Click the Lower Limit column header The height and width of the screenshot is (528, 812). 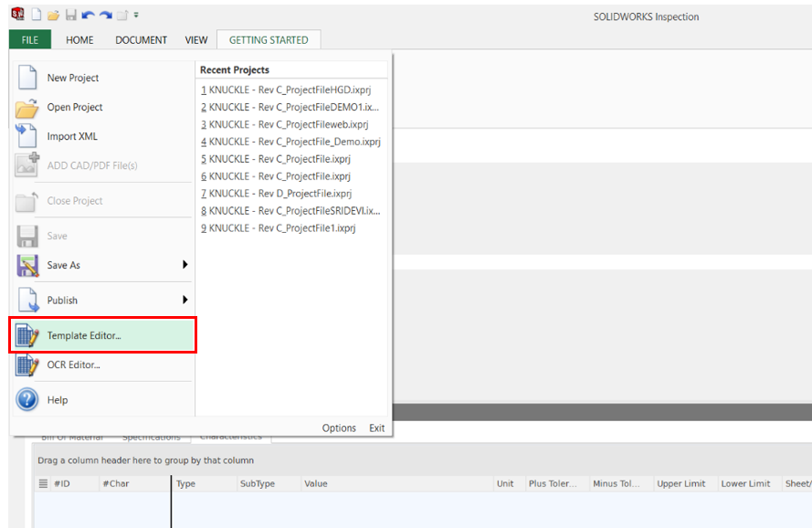click(x=749, y=483)
